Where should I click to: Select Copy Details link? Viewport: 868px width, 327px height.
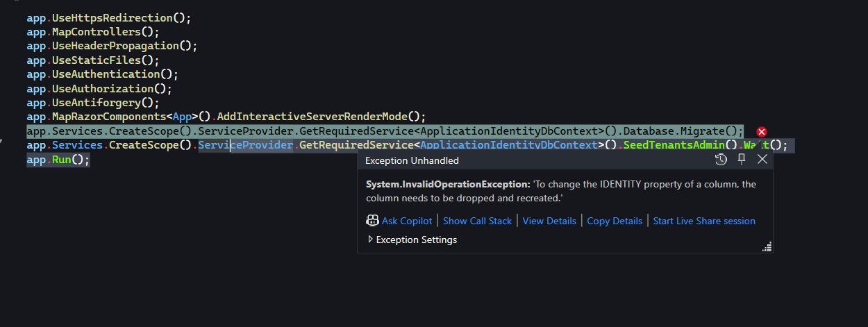[x=615, y=221]
